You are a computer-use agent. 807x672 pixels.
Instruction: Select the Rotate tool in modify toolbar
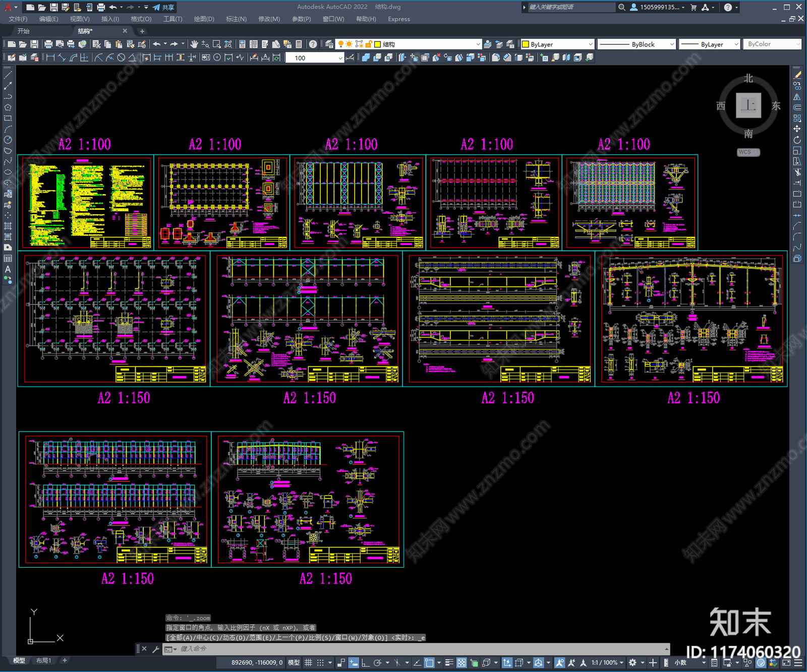click(x=797, y=140)
